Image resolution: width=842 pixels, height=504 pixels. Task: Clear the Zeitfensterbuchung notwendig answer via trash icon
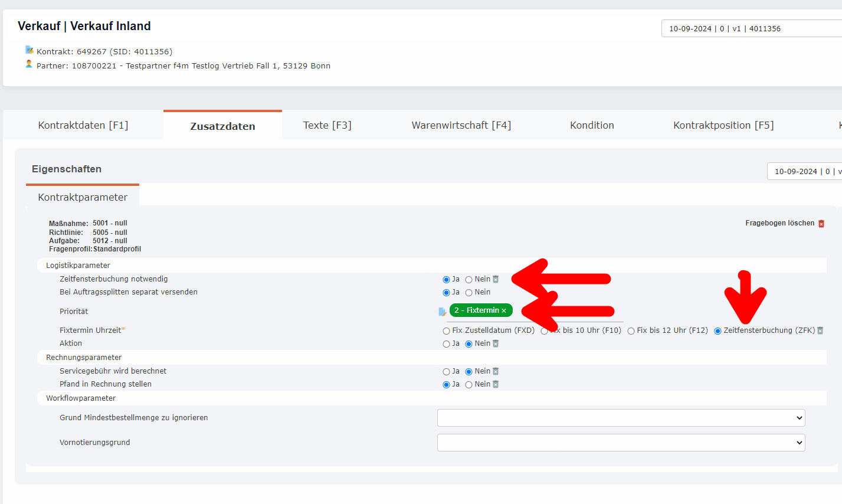[496, 279]
